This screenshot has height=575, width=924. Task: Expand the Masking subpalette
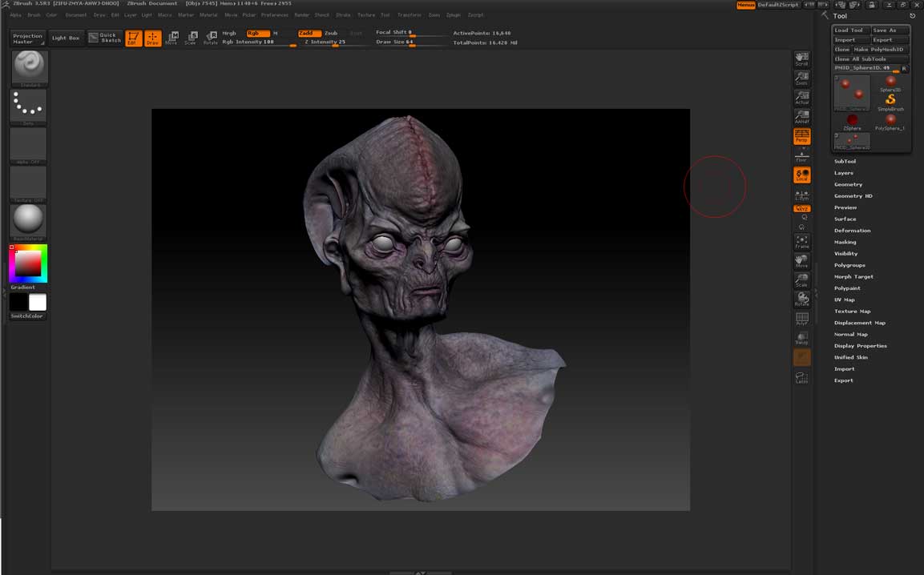(x=845, y=242)
